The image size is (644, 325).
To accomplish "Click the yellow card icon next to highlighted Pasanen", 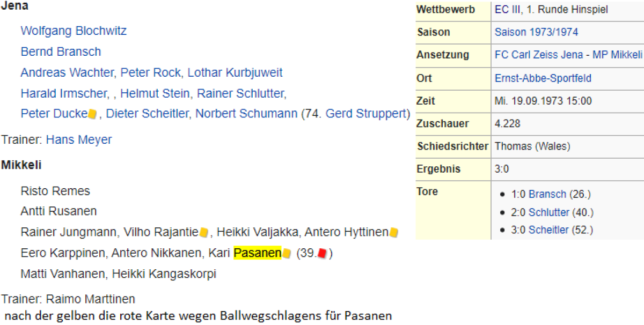I will [287, 253].
